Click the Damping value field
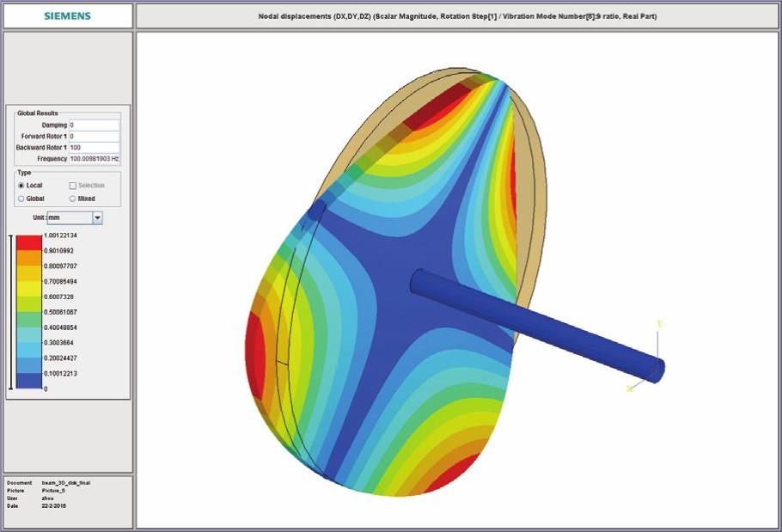This screenshot has height=532, width=782. [x=95, y=125]
